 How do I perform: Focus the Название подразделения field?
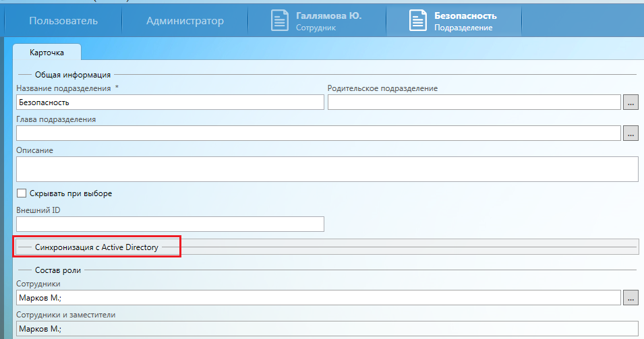pyautogui.click(x=170, y=102)
